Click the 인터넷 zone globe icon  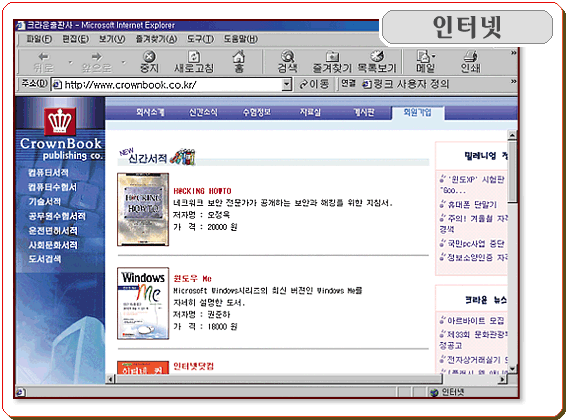[x=434, y=392]
